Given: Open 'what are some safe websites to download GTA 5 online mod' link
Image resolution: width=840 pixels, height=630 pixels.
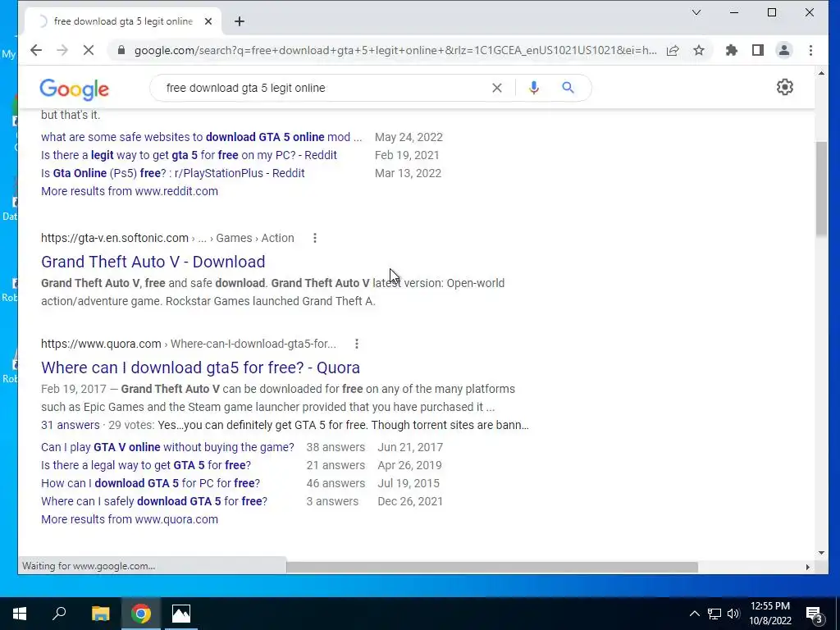Looking at the screenshot, I should 202,137.
